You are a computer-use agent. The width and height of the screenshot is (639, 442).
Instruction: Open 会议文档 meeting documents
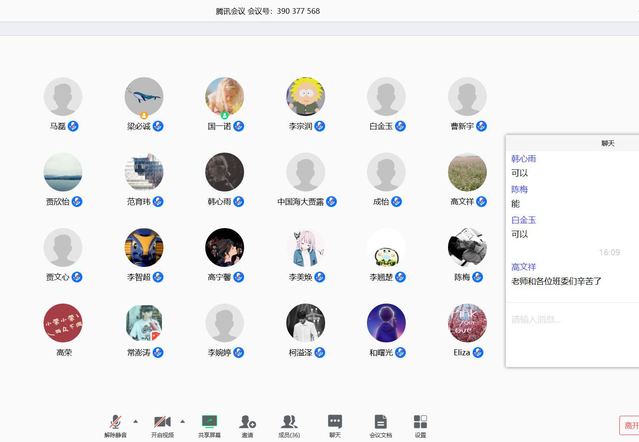coord(380,424)
